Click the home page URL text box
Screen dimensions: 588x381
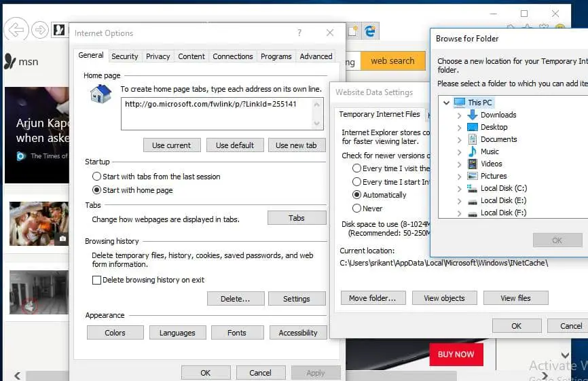click(222, 113)
